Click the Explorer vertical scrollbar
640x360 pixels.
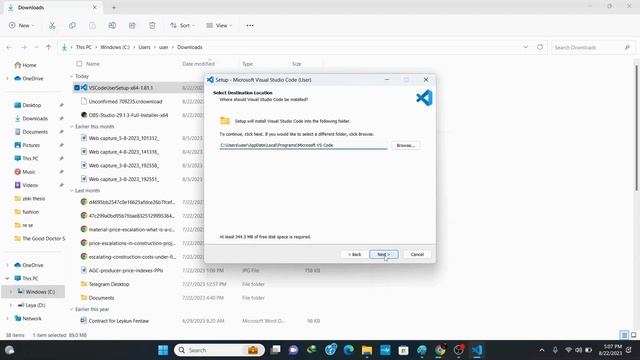click(636, 127)
